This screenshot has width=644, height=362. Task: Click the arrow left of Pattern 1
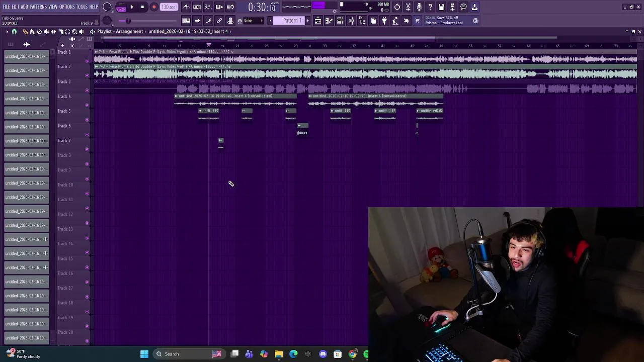point(270,21)
